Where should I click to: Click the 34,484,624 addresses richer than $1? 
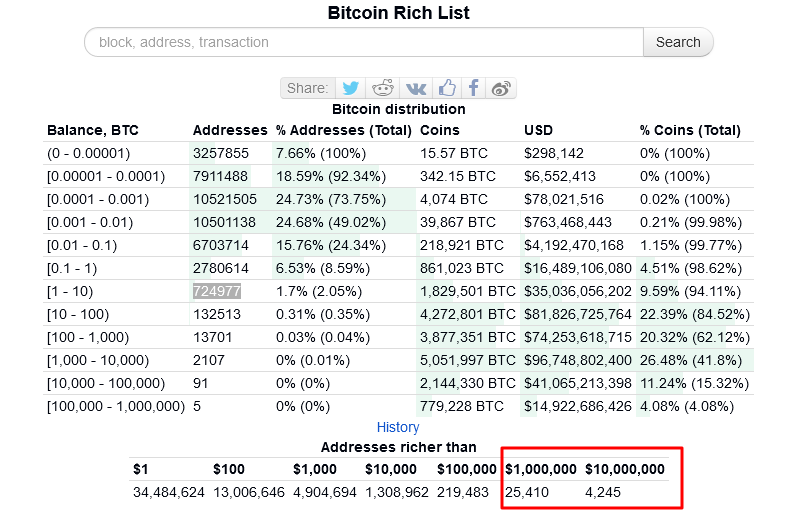tap(168, 492)
